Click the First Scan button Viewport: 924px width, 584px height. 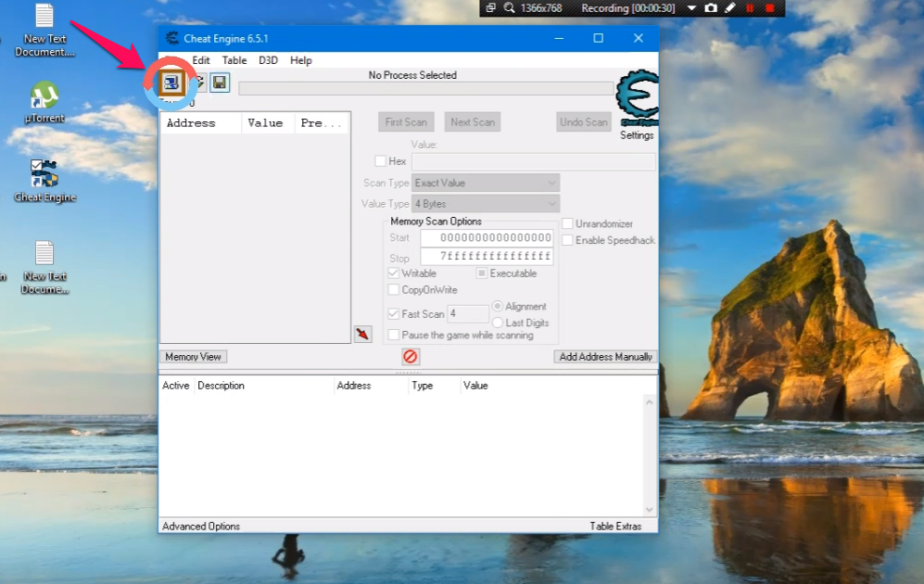406,122
